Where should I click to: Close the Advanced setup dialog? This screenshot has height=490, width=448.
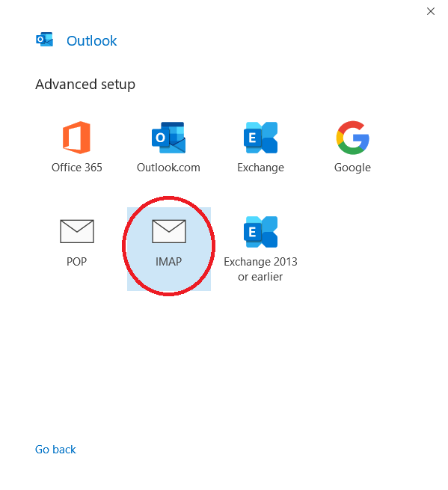tap(431, 11)
